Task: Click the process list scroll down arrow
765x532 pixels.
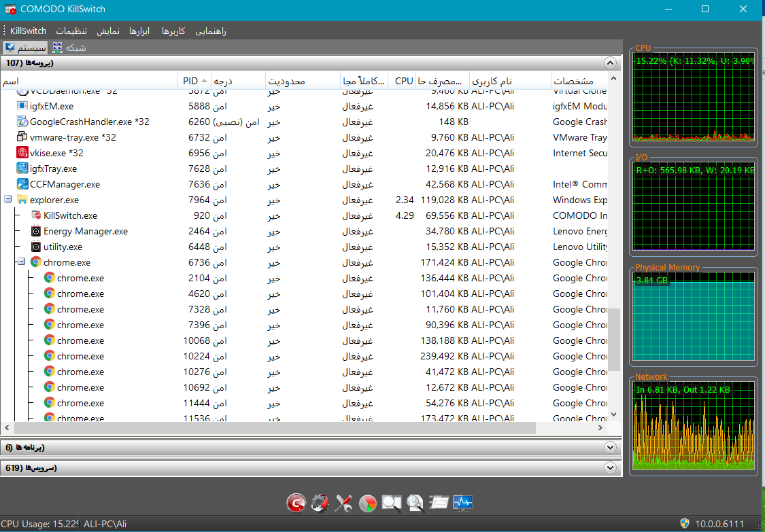Action: coord(614,414)
